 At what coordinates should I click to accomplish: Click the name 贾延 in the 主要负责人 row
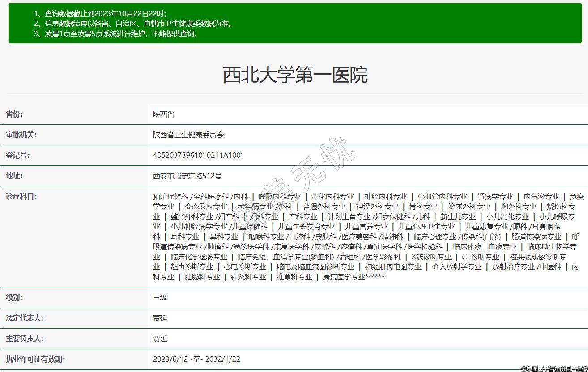(160, 339)
